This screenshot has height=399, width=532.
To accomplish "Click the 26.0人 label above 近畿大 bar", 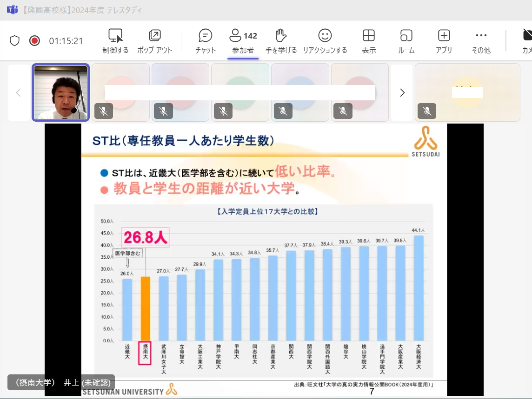I will [127, 274].
